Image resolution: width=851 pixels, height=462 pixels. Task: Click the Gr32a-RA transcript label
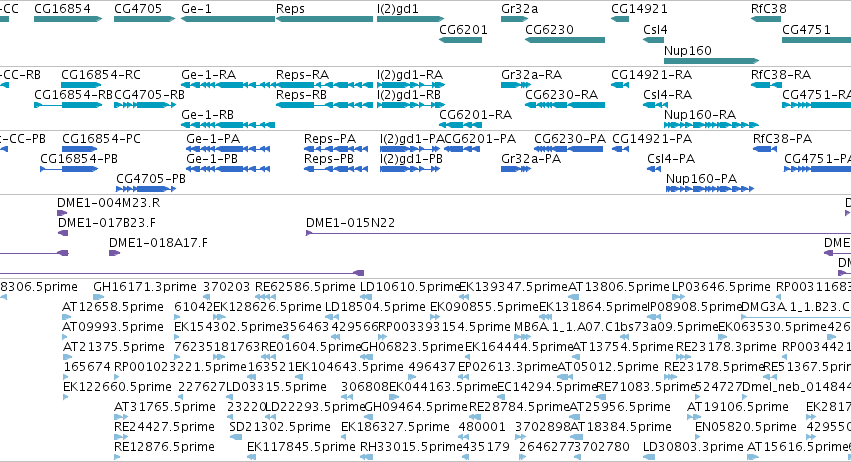531,75
